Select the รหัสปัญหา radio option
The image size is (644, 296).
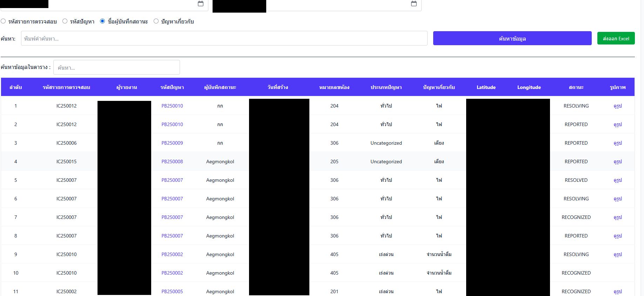65,21
